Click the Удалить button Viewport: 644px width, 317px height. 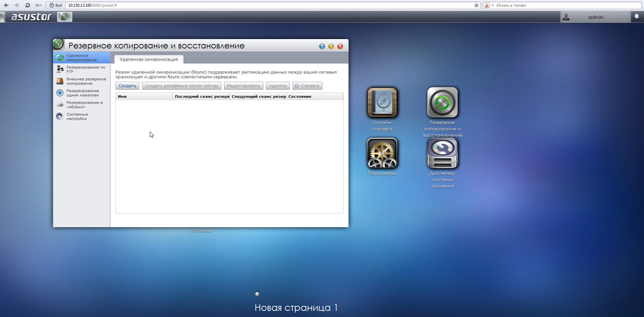(x=278, y=85)
